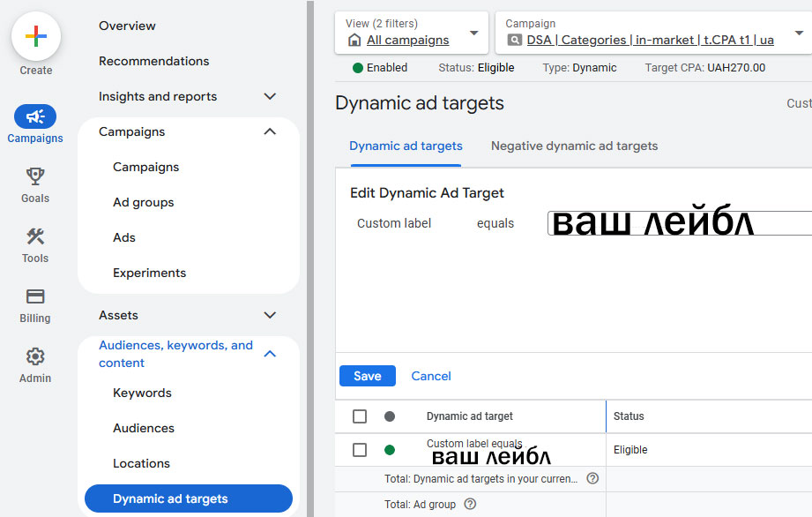
Task: Open Campaigns megaphone icon in sidebar
Action: click(x=35, y=116)
